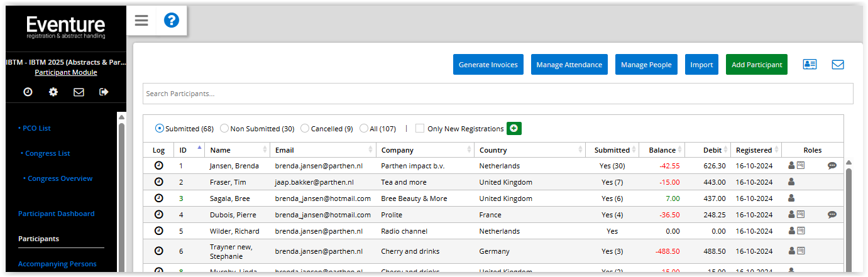Click the sidebar logout arrow icon

point(104,92)
